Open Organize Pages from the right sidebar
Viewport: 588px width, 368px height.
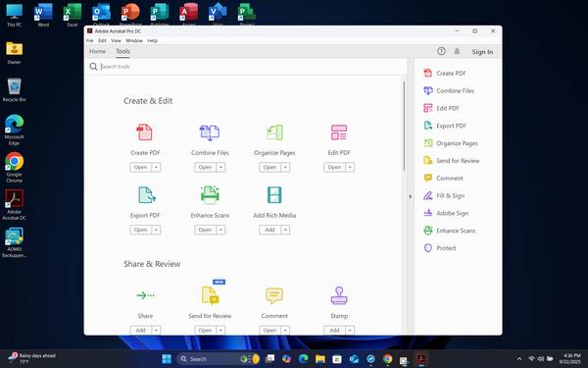(451, 143)
